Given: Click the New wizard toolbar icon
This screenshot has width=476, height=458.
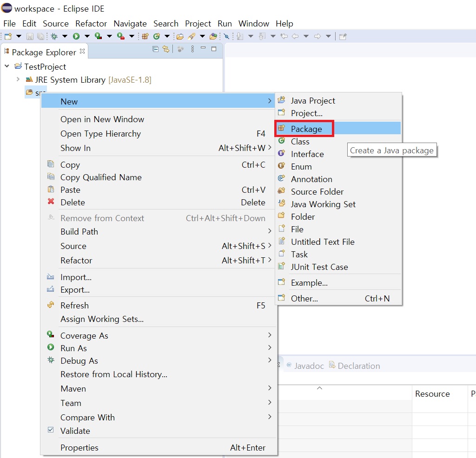Looking at the screenshot, I should [x=8, y=36].
